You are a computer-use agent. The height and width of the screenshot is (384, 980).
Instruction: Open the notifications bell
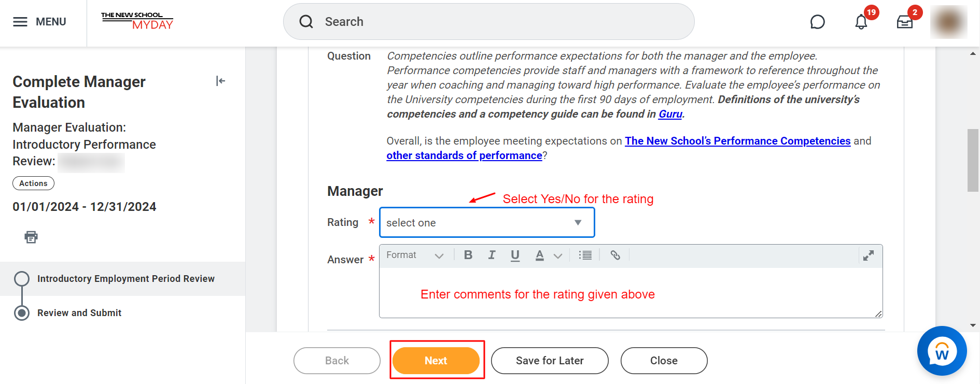[861, 22]
